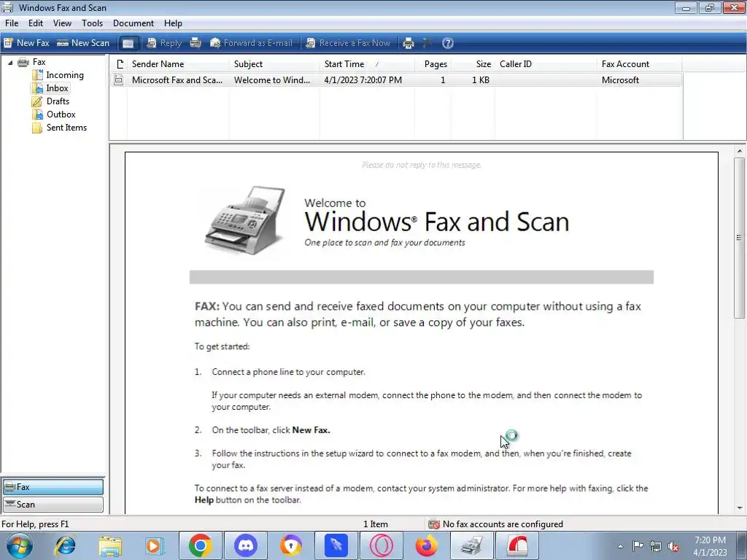747x560 pixels.
Task: Click the Delete icon in toolbar
Action: (427, 43)
